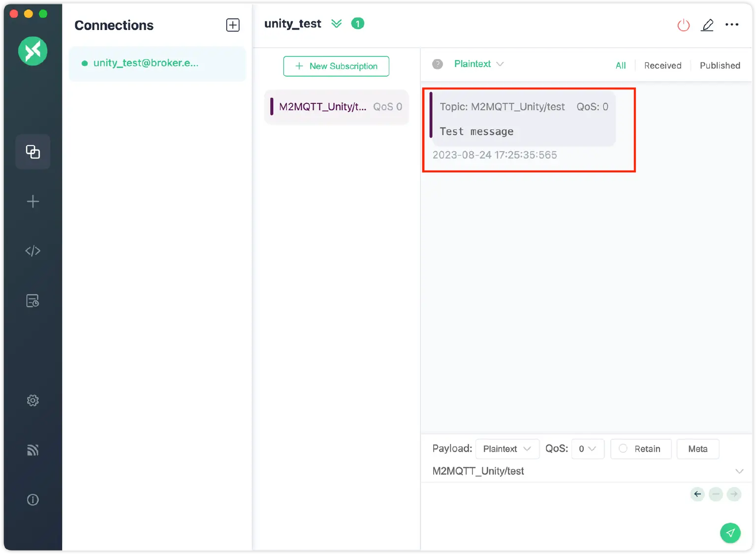The height and width of the screenshot is (554, 756).
Task: Expand the unity_test connection chevron
Action: click(x=337, y=23)
